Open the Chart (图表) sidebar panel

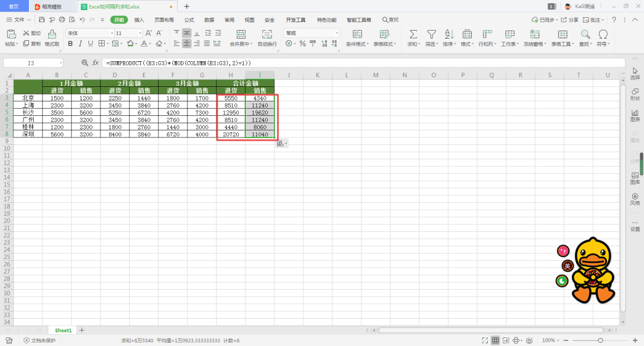[x=635, y=115]
